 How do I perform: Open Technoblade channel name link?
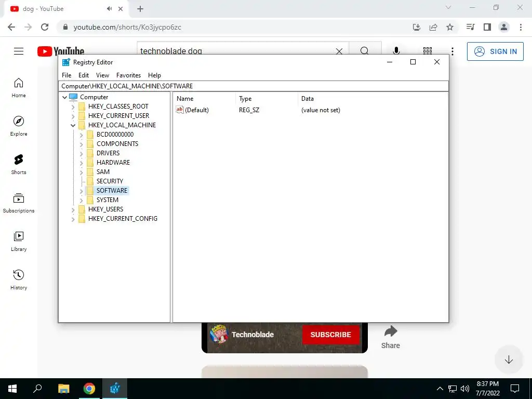[x=253, y=335]
